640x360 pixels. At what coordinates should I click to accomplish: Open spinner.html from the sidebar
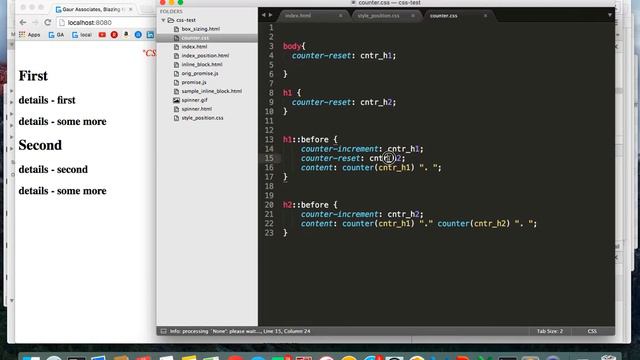(x=196, y=109)
